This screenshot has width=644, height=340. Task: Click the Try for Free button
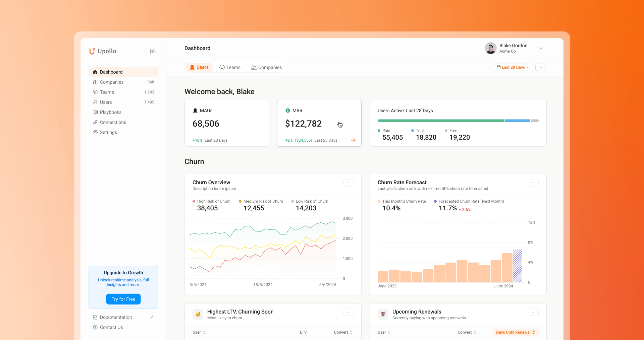pos(123,299)
